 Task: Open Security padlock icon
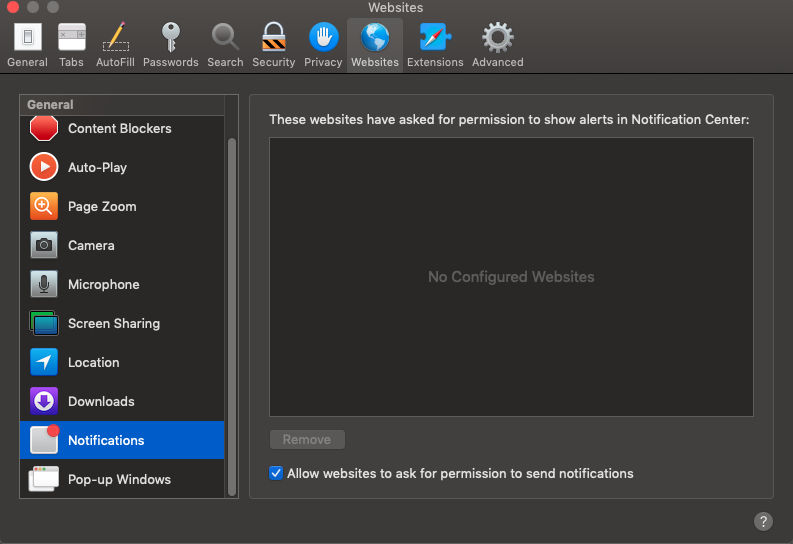pyautogui.click(x=274, y=37)
